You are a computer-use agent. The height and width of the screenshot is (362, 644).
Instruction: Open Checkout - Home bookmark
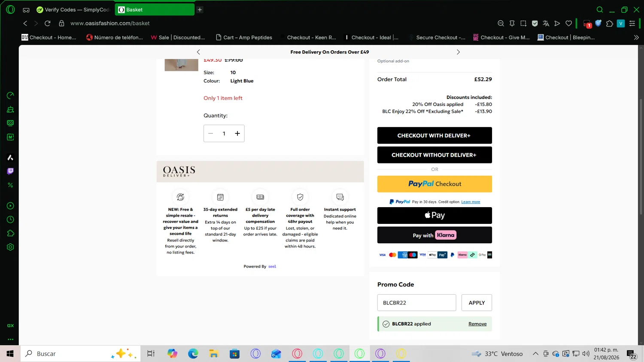pos(49,37)
